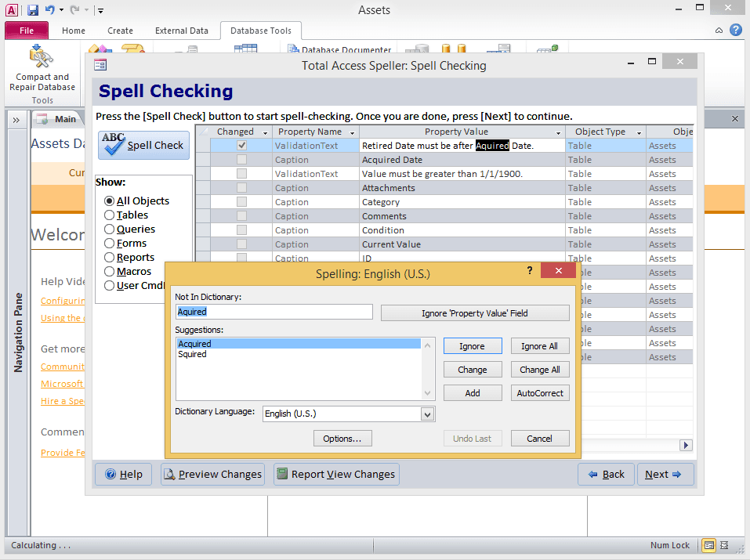This screenshot has height=560, width=750.
Task: Switch to External Data ribbon tab
Action: click(x=181, y=31)
